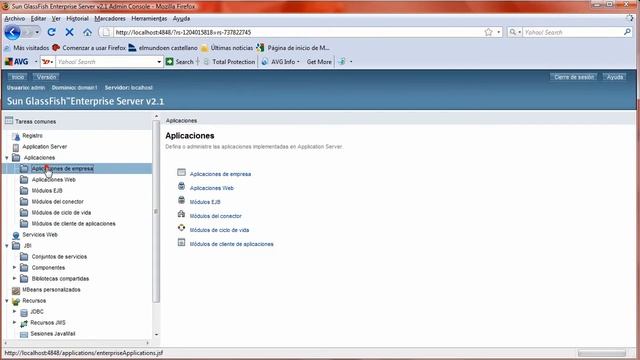Viewport: 640px width, 360px height.
Task: Click the JDBC database icon
Action: point(24,312)
